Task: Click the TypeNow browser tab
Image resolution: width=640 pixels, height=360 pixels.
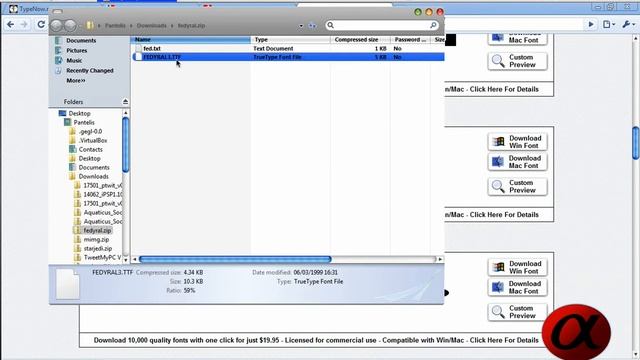Action: click(28, 9)
